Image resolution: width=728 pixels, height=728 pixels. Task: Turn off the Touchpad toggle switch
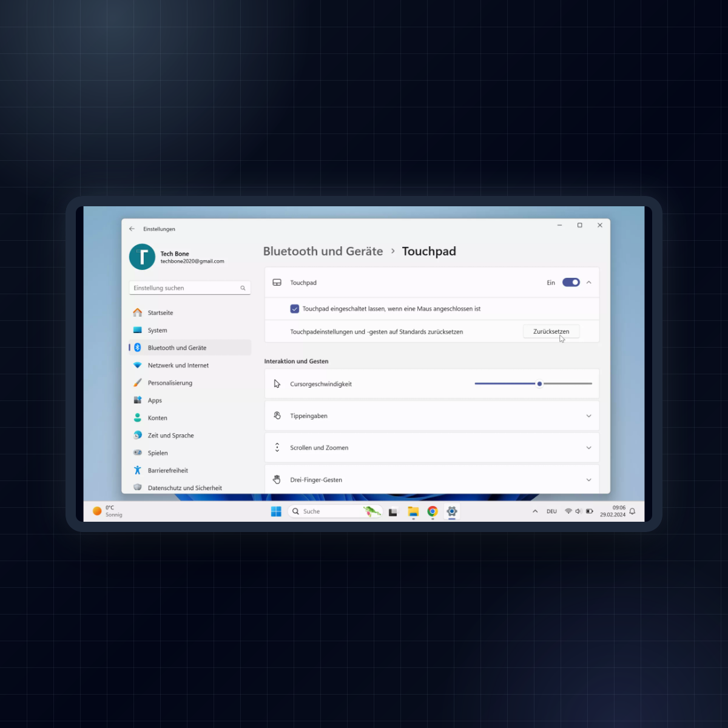pyautogui.click(x=571, y=282)
